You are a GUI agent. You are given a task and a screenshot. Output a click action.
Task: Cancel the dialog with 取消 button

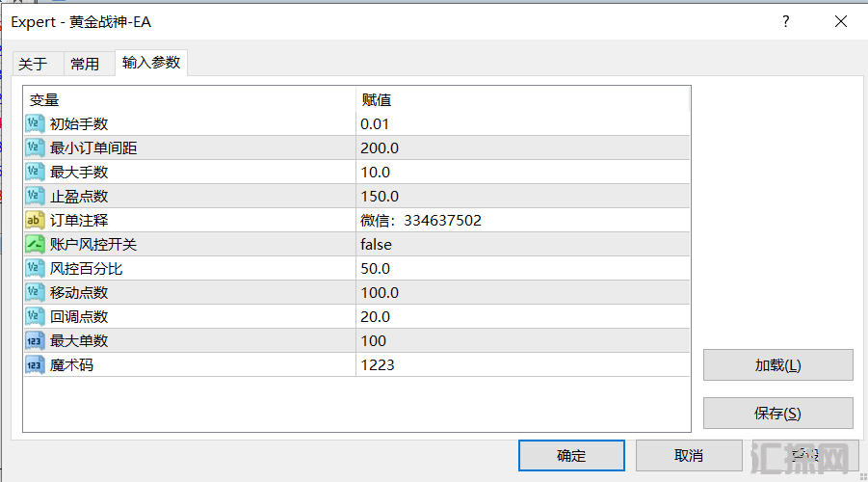689,455
